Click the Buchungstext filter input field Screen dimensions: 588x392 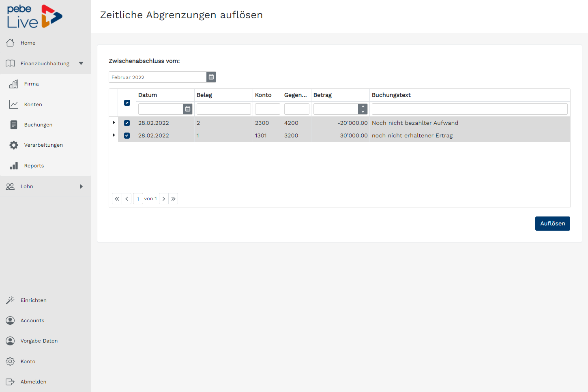pyautogui.click(x=469, y=109)
